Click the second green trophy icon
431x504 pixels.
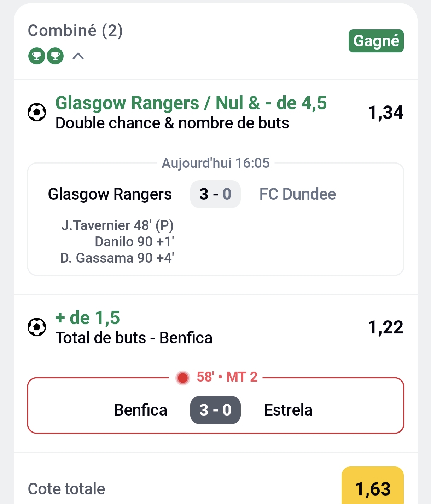tap(55, 56)
